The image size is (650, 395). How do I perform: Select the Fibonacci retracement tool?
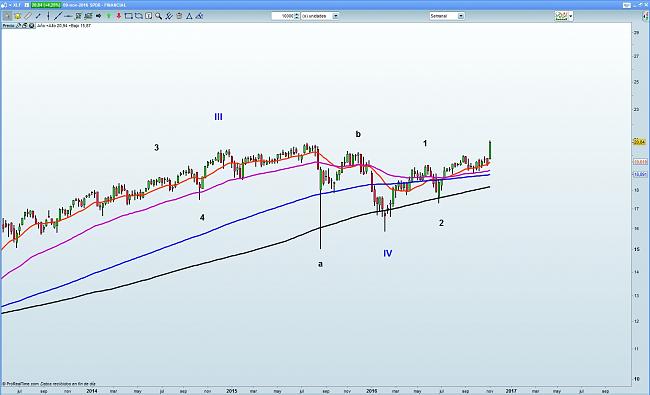click(x=78, y=16)
